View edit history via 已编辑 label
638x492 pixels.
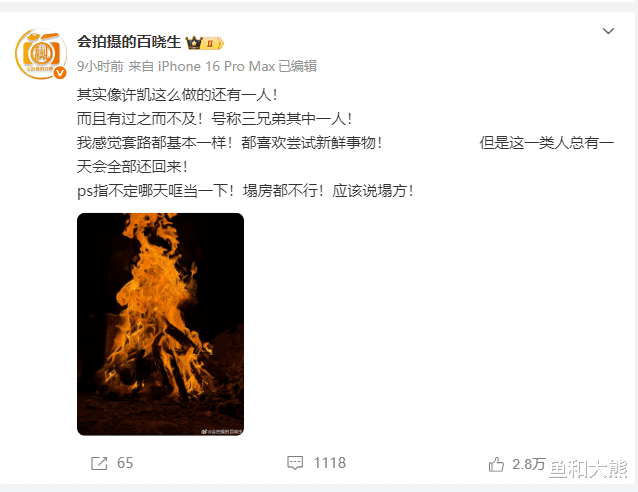(x=297, y=66)
